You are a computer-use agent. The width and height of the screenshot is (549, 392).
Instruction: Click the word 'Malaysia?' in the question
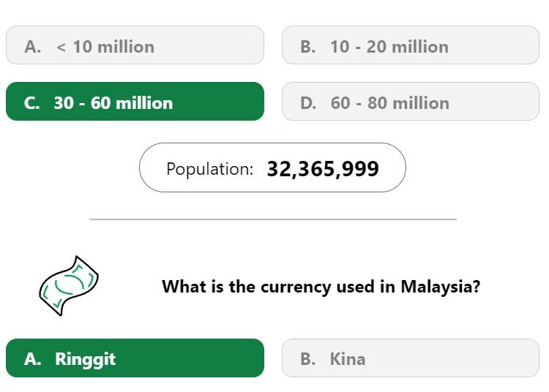[x=441, y=287]
